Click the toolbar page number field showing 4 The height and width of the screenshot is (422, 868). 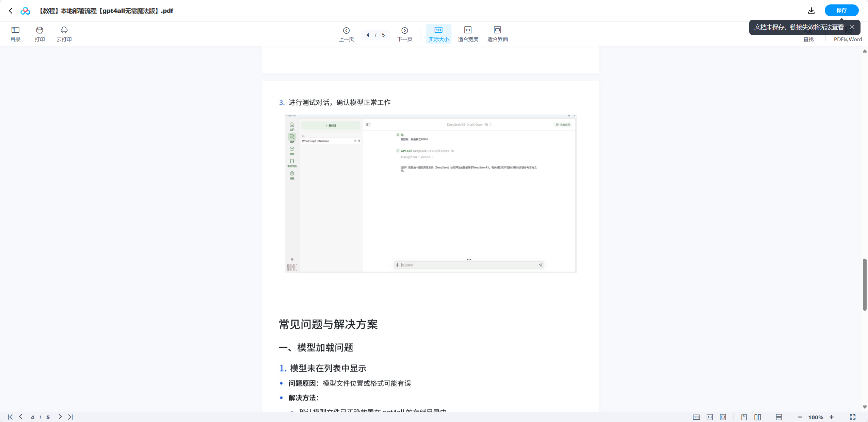(x=368, y=35)
